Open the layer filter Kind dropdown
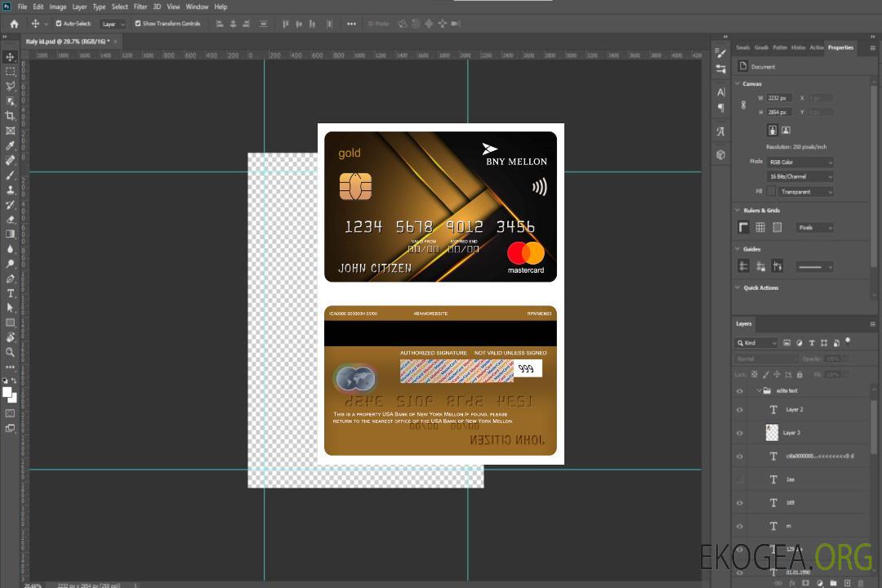Viewport: 882px width, 588px height. pos(756,343)
